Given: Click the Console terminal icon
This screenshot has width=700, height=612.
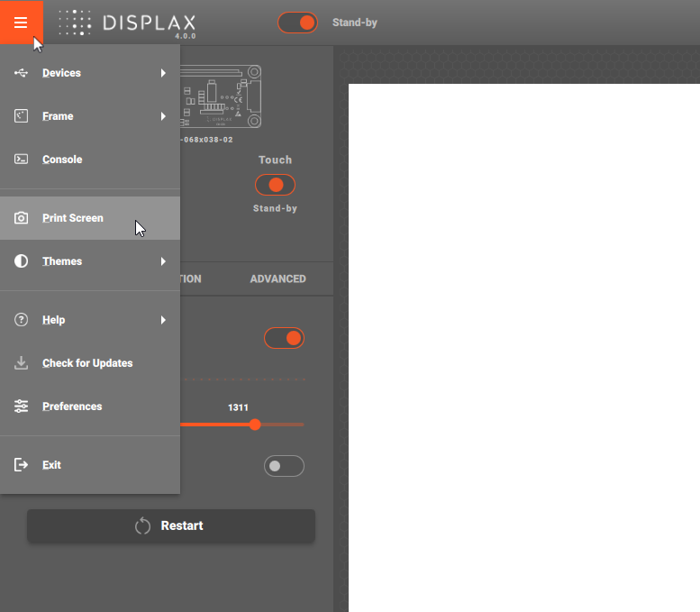Looking at the screenshot, I should (x=22, y=160).
